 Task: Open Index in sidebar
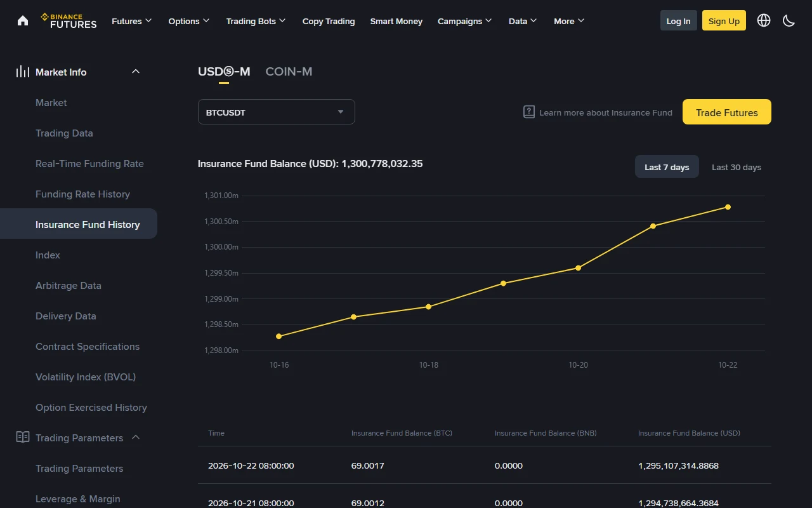48,255
